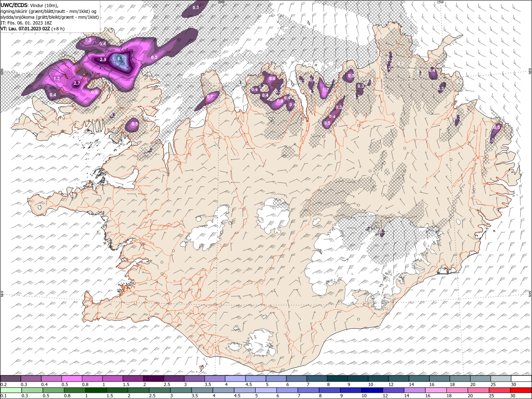Select the VT: Lau. 07.01.2023 02Z valid time
532x399 pixels.
(25, 29)
